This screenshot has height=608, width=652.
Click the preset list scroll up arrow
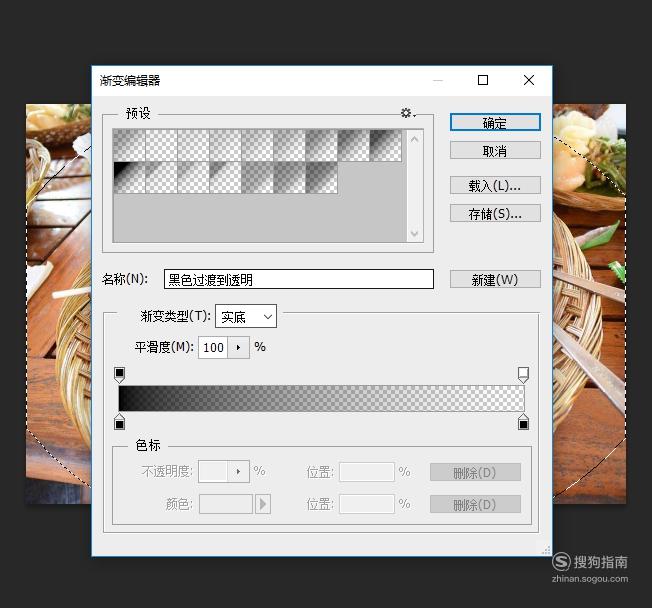414,140
